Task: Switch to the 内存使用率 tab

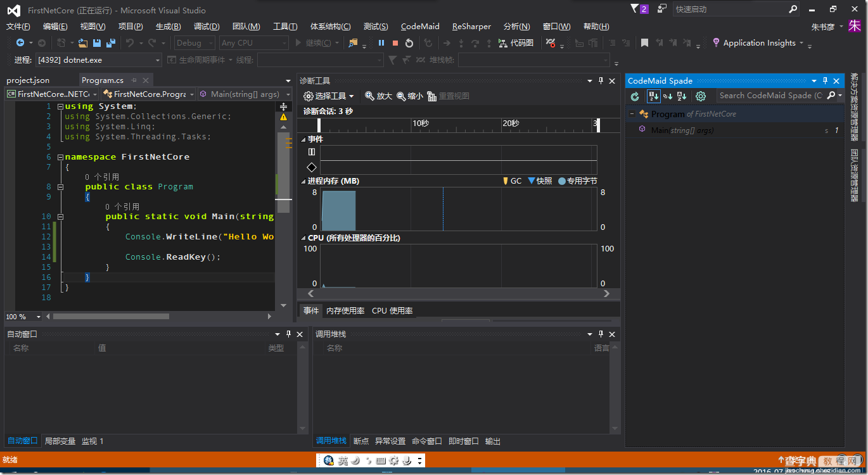Action: tap(345, 311)
